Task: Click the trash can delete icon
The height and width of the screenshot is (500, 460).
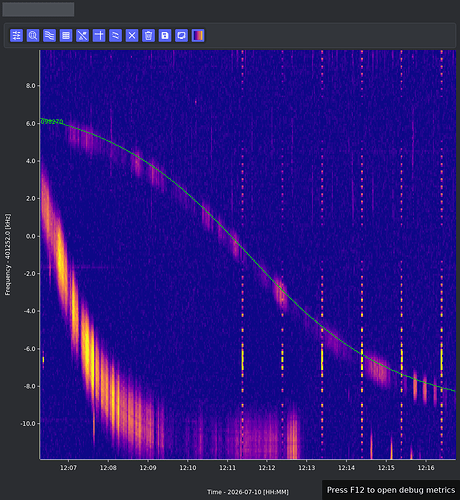Action: 148,35
